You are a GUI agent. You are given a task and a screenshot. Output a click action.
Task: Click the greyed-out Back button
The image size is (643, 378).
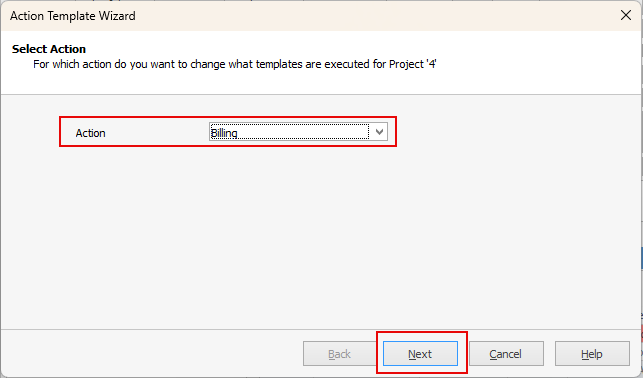pyautogui.click(x=340, y=353)
